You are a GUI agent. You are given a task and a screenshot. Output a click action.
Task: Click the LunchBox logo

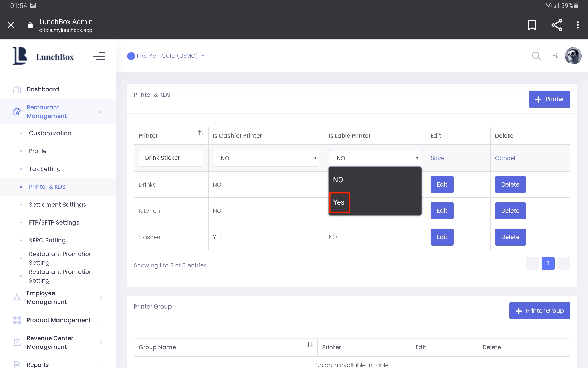43,56
